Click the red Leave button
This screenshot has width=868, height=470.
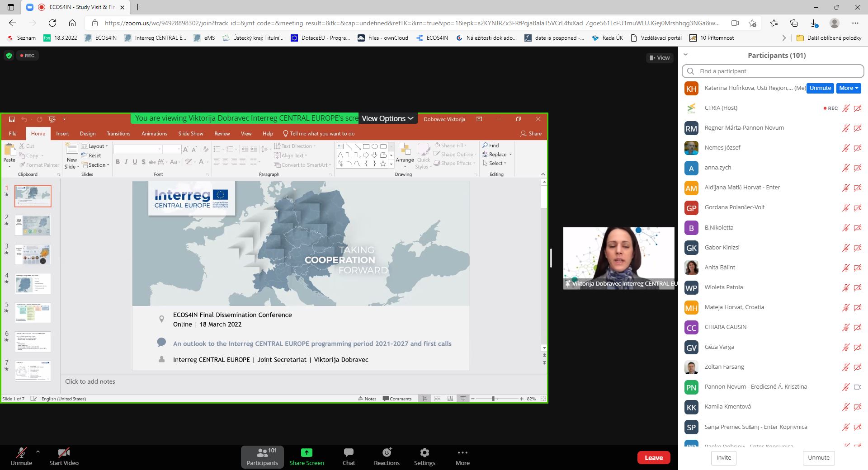point(653,457)
